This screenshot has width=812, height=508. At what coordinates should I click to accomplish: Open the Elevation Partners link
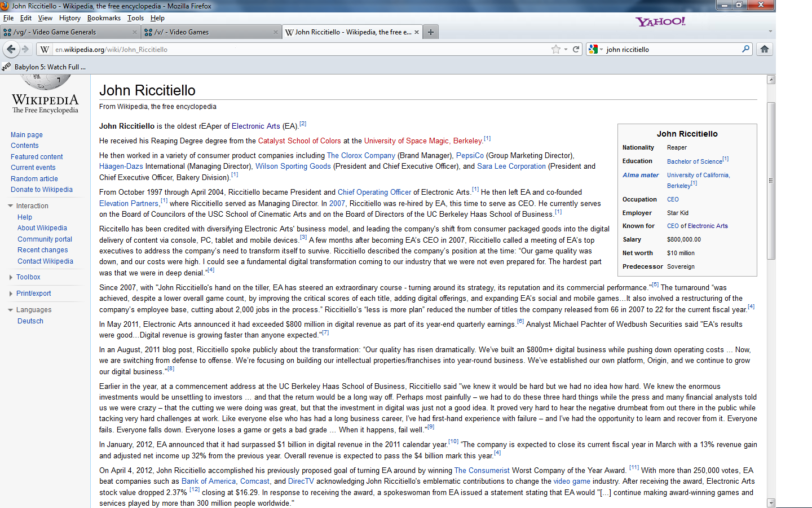click(x=129, y=204)
